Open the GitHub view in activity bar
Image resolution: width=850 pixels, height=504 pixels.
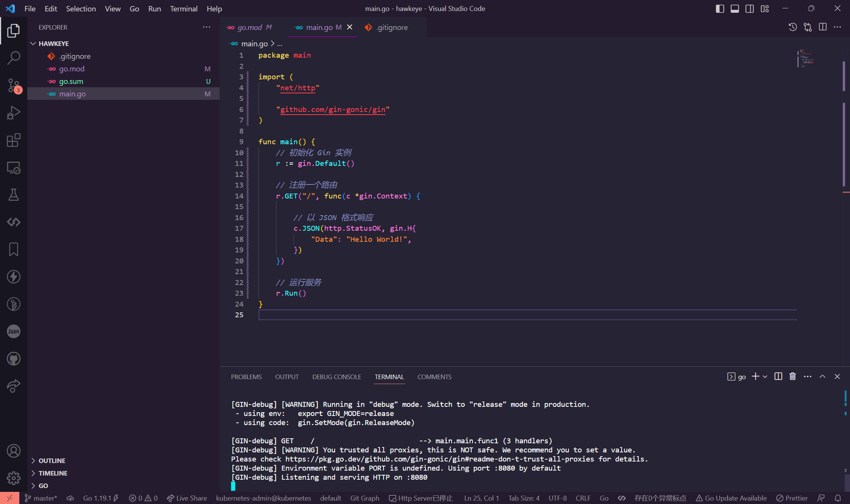14,359
